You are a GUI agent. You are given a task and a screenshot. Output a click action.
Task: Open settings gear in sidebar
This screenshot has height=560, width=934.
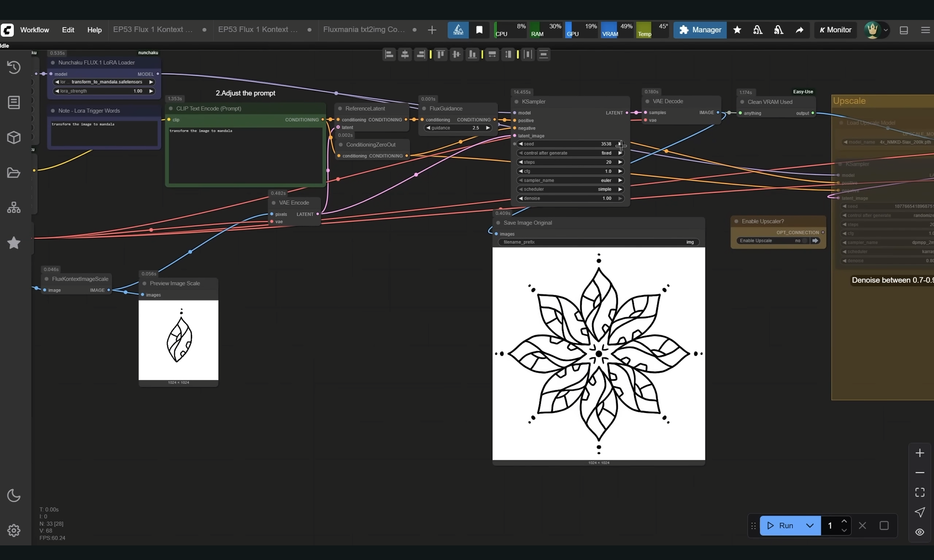point(14,530)
